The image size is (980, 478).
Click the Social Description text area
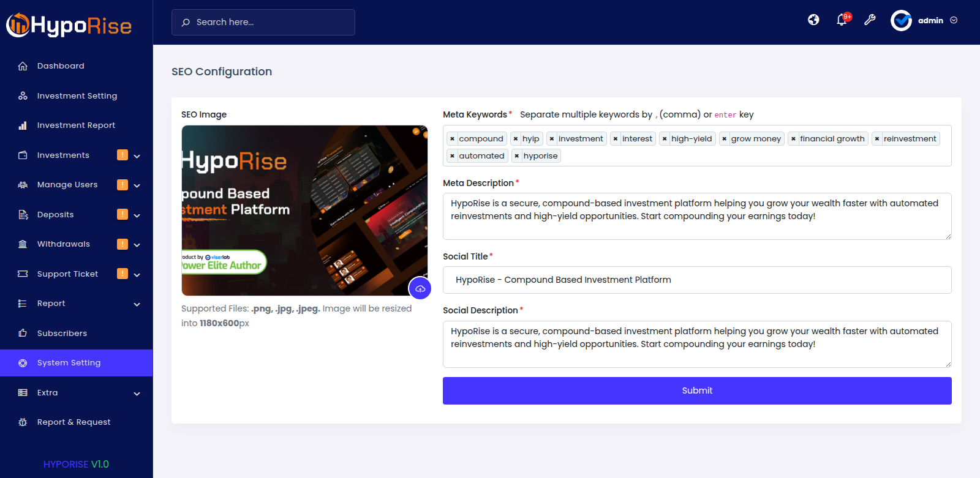[x=697, y=344]
